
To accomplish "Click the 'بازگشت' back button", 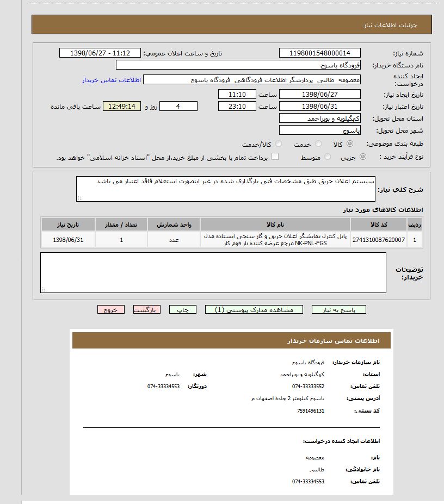I will [146, 309].
